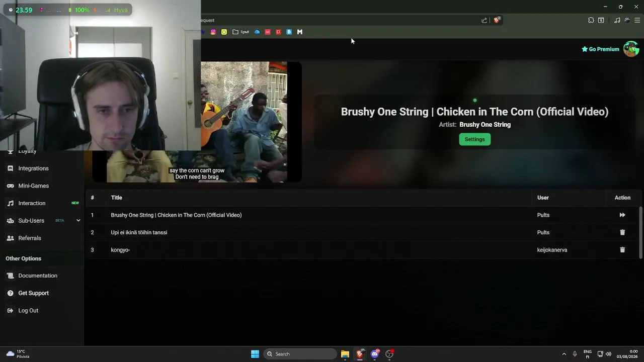Click the queue table vertical scrollbar
The width and height of the screenshot is (644, 362).
point(640,232)
